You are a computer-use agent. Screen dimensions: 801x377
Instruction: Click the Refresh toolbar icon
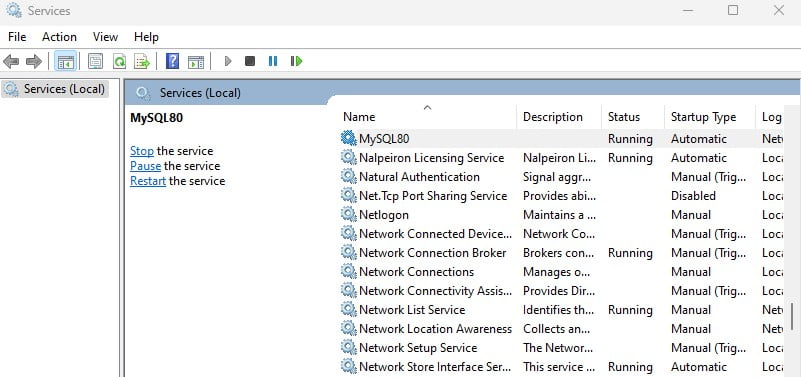click(x=120, y=62)
